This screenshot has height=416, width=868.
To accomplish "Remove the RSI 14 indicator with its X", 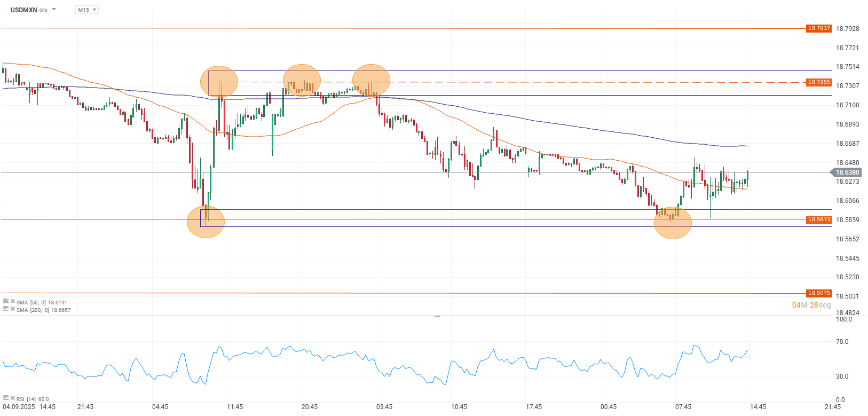I will click(13, 398).
